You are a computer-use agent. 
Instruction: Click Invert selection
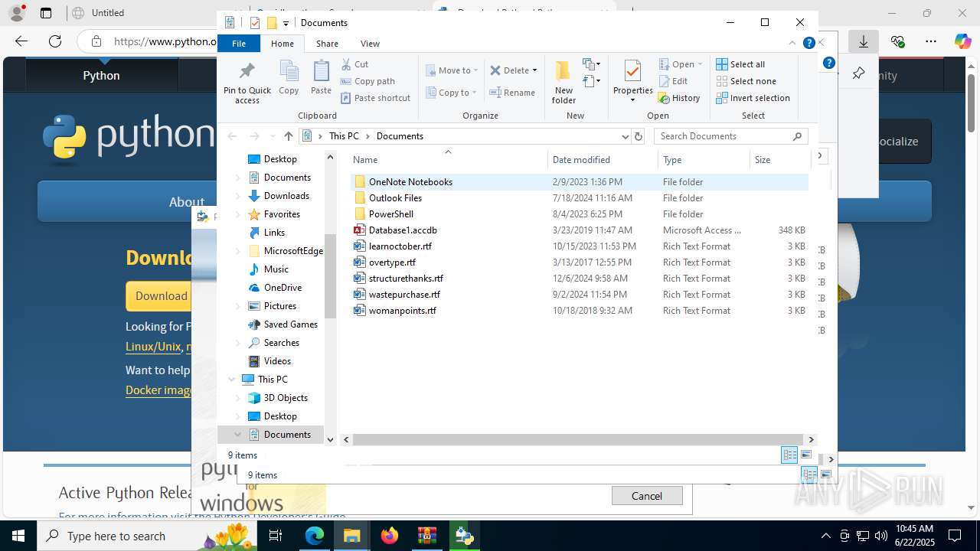point(753,98)
